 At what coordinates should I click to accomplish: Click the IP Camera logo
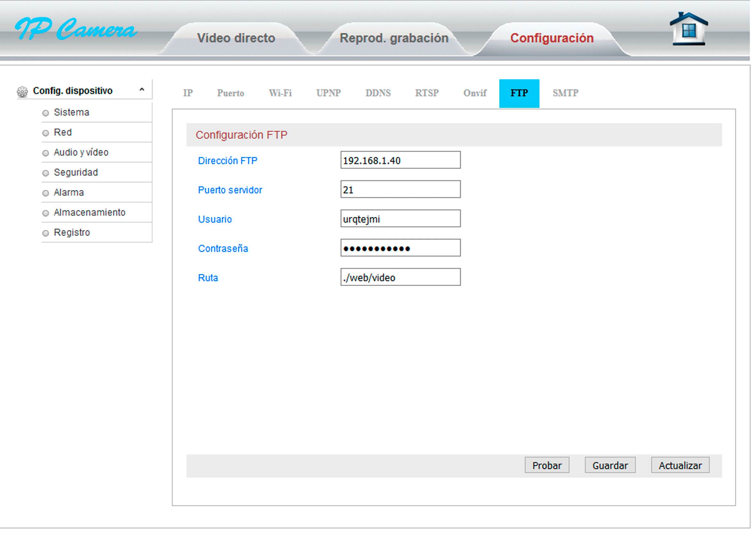pos(76,29)
